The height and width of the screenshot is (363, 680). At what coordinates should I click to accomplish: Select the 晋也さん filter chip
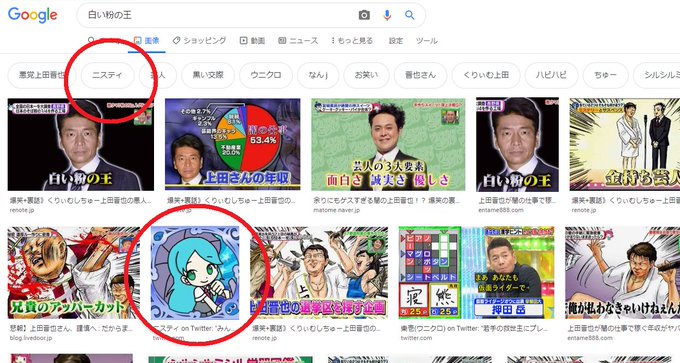[420, 75]
